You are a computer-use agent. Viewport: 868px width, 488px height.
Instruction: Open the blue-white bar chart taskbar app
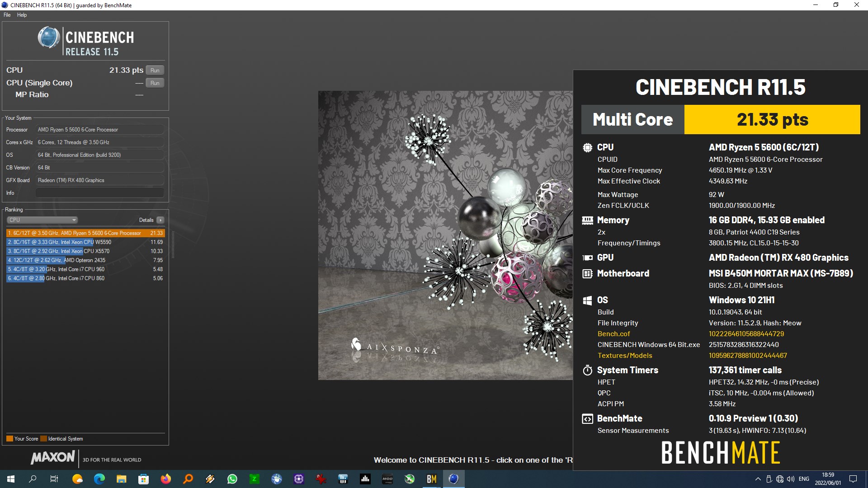click(343, 479)
